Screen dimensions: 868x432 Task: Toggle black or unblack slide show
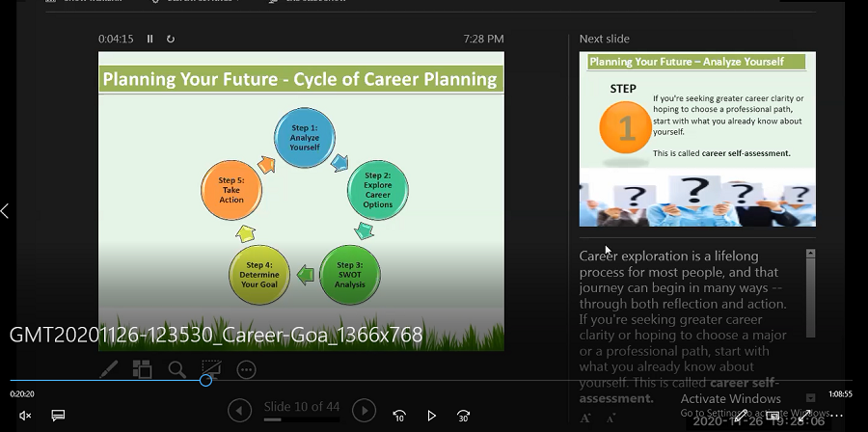pyautogui.click(x=211, y=368)
